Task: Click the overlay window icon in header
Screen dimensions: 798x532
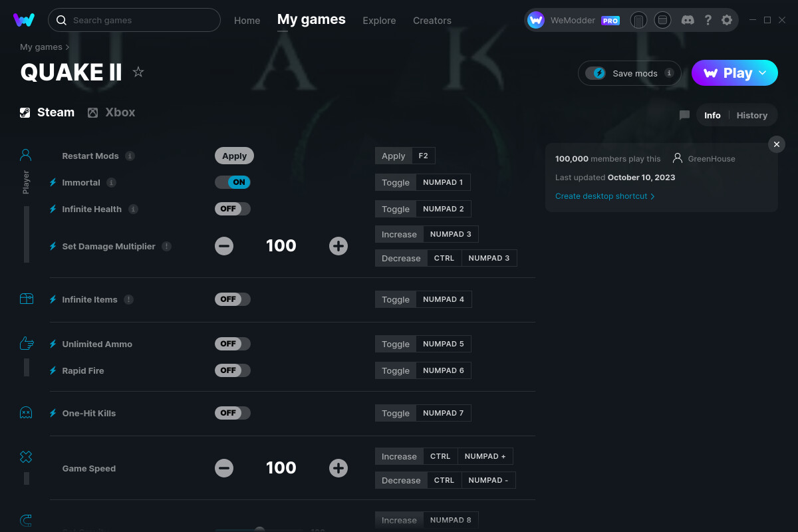Action: coord(662,20)
